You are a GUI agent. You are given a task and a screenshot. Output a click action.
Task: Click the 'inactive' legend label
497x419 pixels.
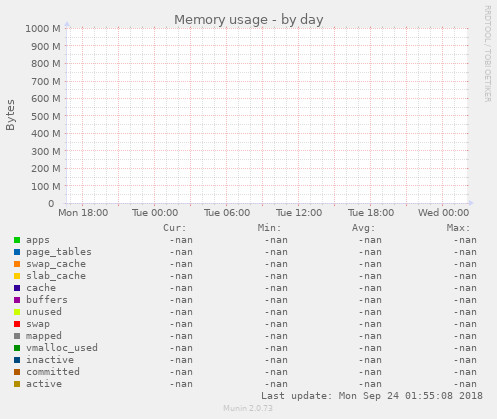tap(50, 360)
